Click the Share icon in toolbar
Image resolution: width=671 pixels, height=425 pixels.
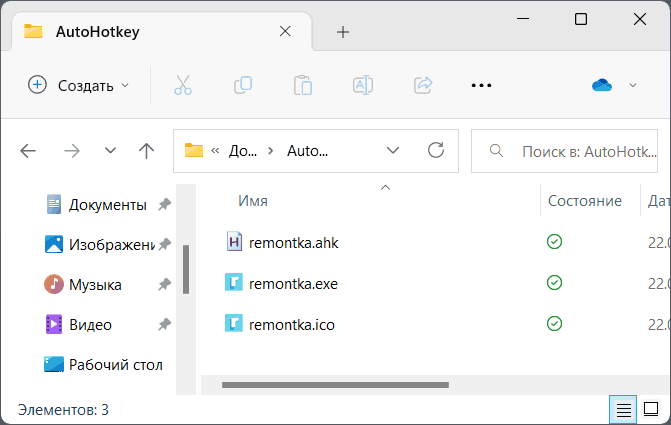point(423,85)
